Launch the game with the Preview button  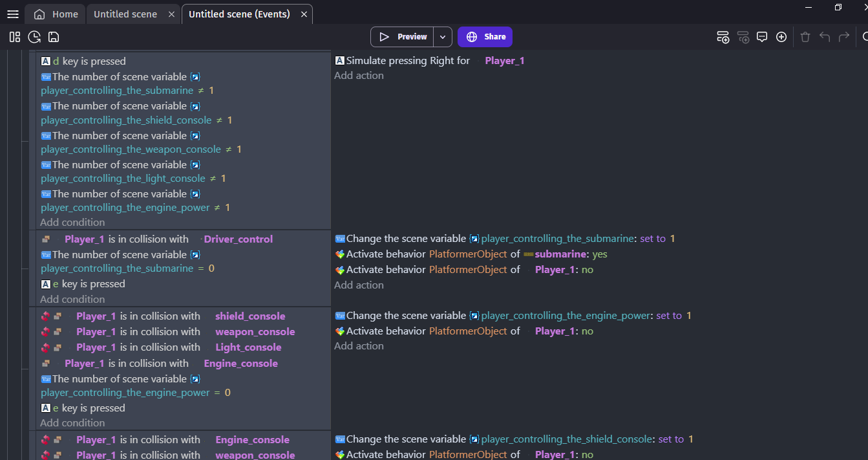tap(403, 37)
